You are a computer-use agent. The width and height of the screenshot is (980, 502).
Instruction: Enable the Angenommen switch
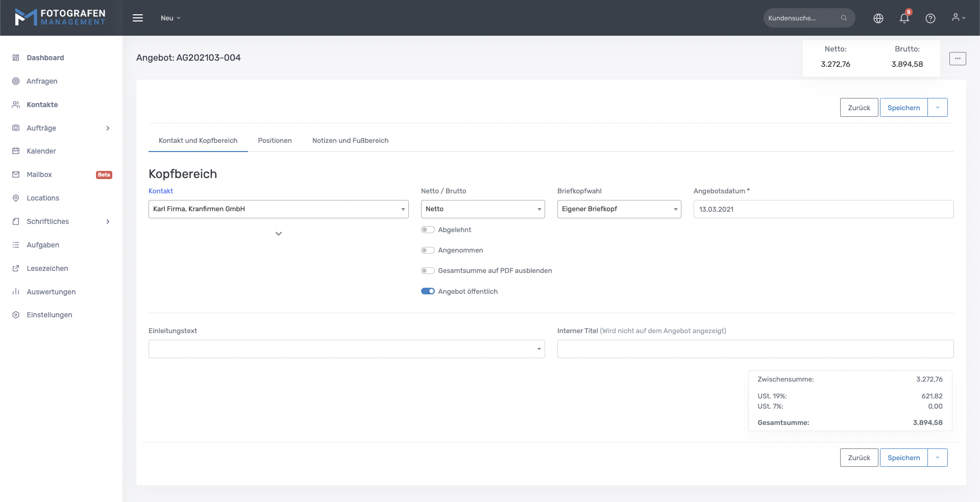[428, 250]
